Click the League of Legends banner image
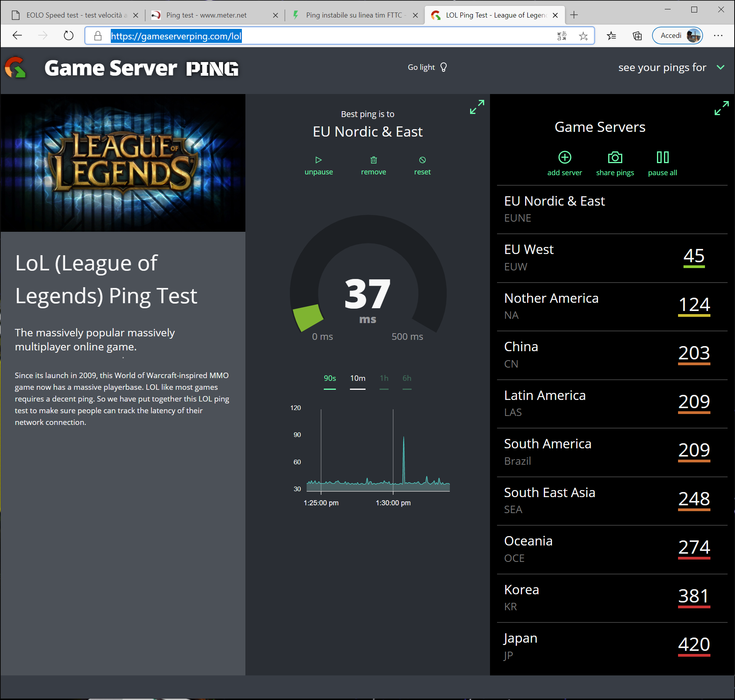This screenshot has width=735, height=700. pyautogui.click(x=123, y=163)
